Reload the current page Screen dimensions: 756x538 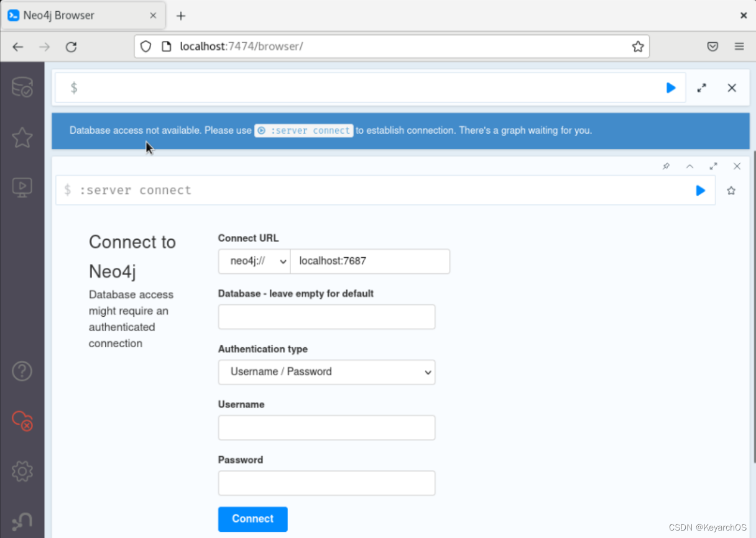(x=71, y=47)
